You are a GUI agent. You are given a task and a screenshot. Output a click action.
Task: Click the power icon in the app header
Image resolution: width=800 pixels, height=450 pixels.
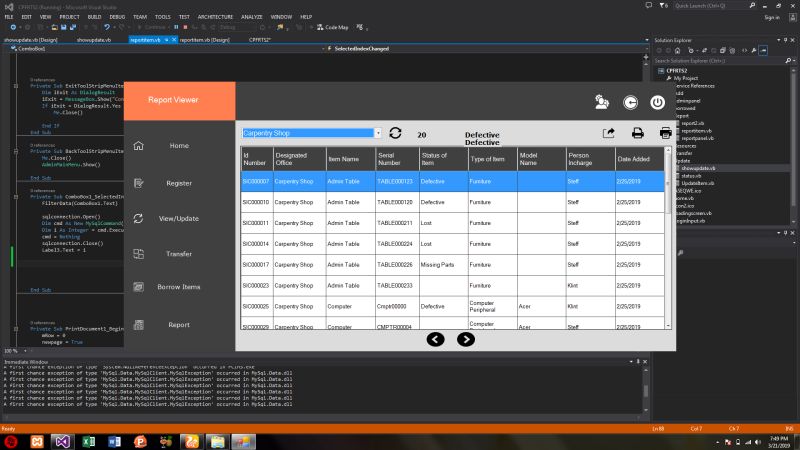(657, 103)
